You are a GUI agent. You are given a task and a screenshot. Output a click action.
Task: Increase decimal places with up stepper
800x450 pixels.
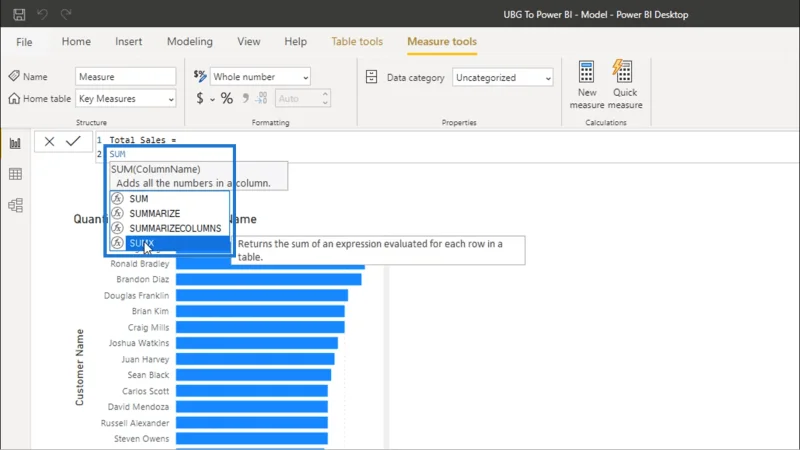pos(325,94)
